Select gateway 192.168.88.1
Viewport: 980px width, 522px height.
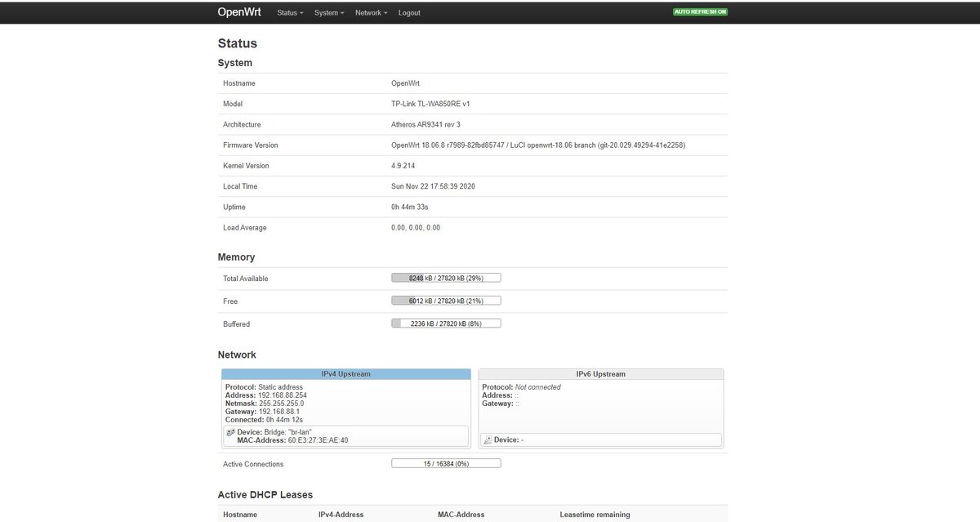coord(279,412)
